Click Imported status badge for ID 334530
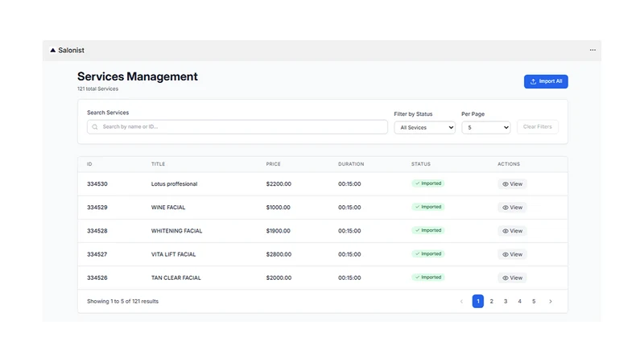Image resolution: width=644 pixels, height=362 pixels. click(x=428, y=183)
